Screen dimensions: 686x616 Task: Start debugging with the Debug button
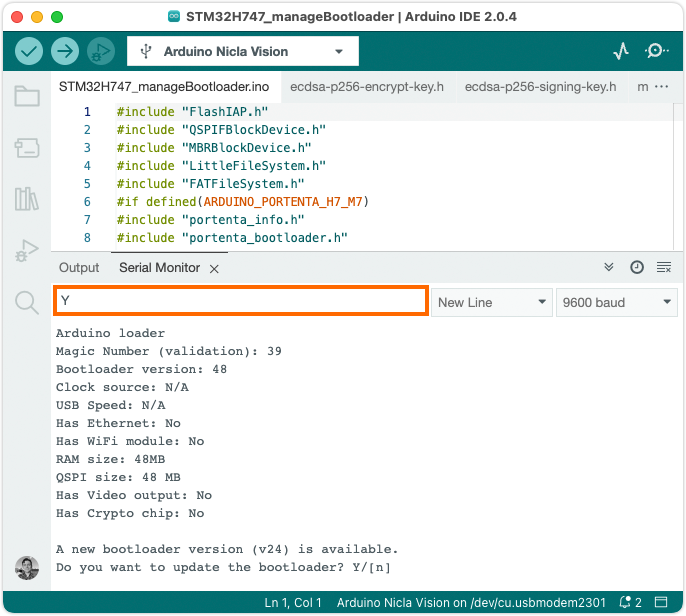point(100,51)
